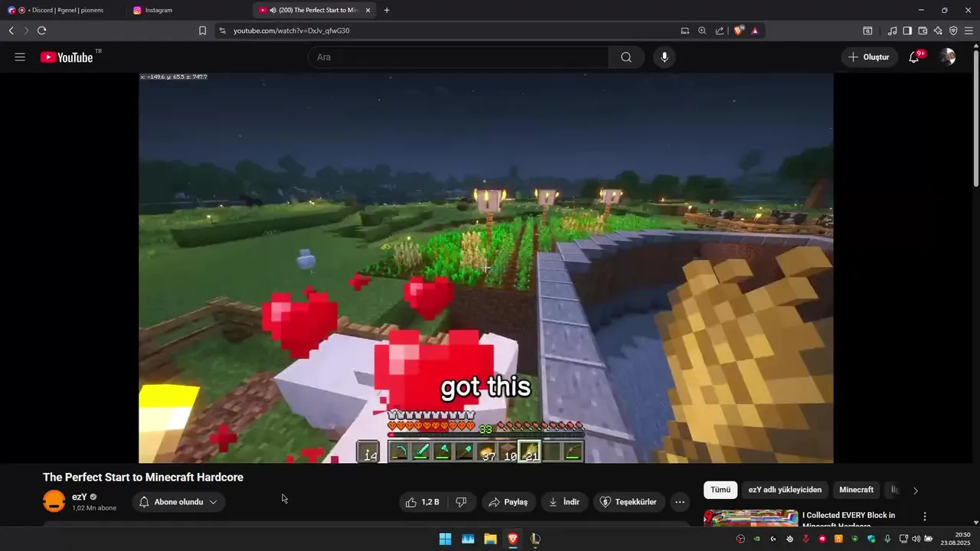The width and height of the screenshot is (980, 551).
Task: Reload the current page
Action: click(x=41, y=31)
